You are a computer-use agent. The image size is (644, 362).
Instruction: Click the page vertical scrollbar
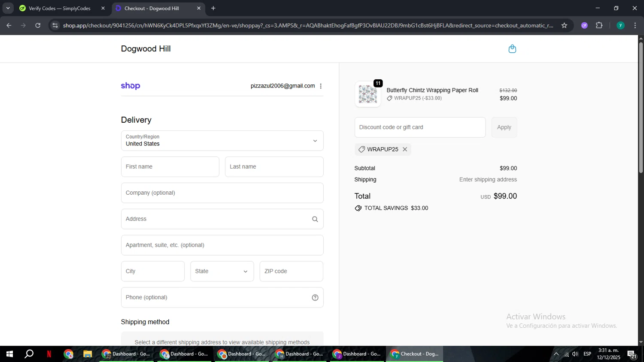641,108
